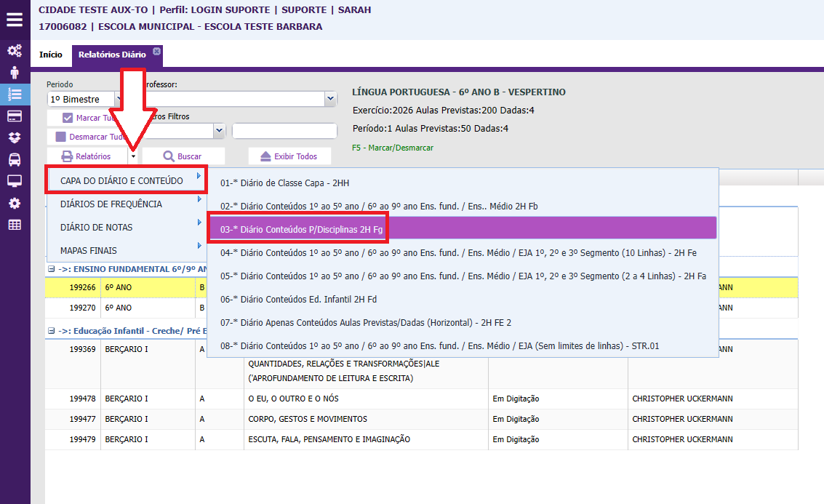Open the hamburger main menu

(x=15, y=19)
